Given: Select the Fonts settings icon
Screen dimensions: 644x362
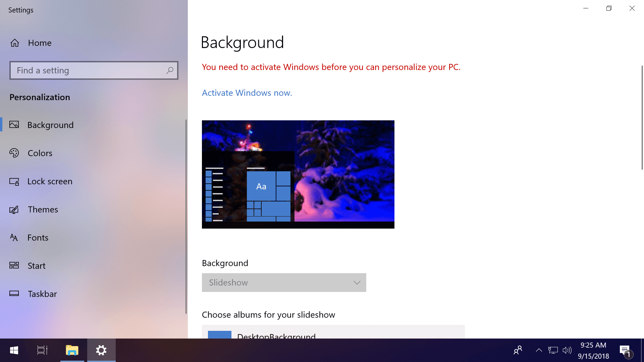Looking at the screenshot, I should click(14, 237).
